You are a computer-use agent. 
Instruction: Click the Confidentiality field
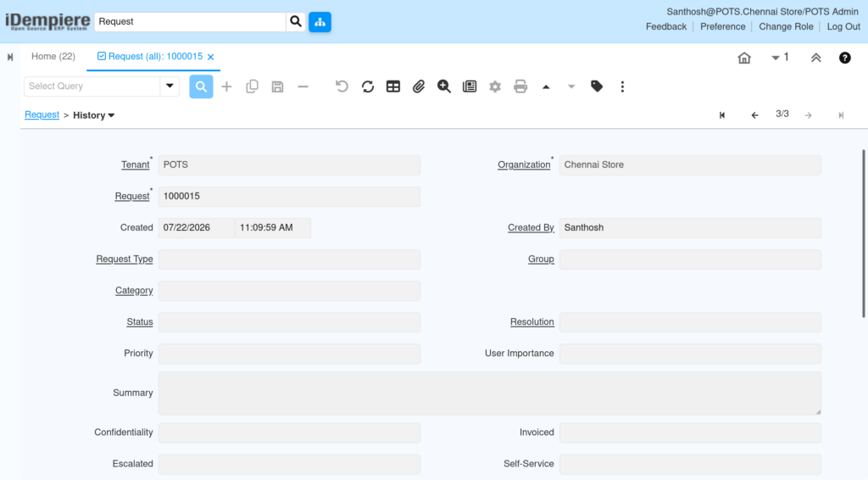[290, 433]
